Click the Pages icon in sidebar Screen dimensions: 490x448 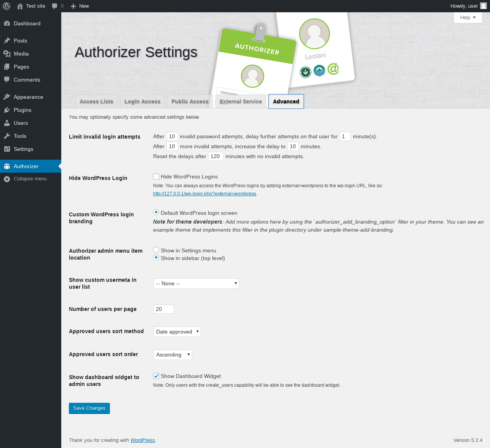coord(7,67)
